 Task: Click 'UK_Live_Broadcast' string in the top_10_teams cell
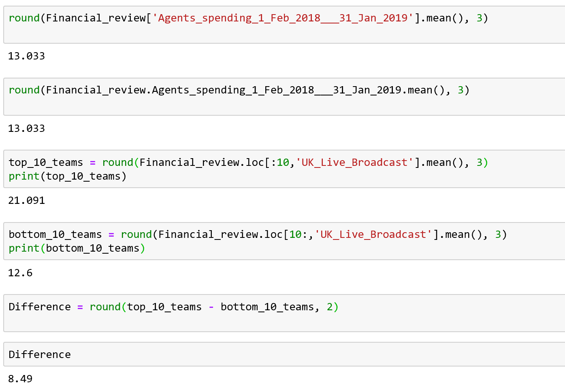(x=354, y=163)
